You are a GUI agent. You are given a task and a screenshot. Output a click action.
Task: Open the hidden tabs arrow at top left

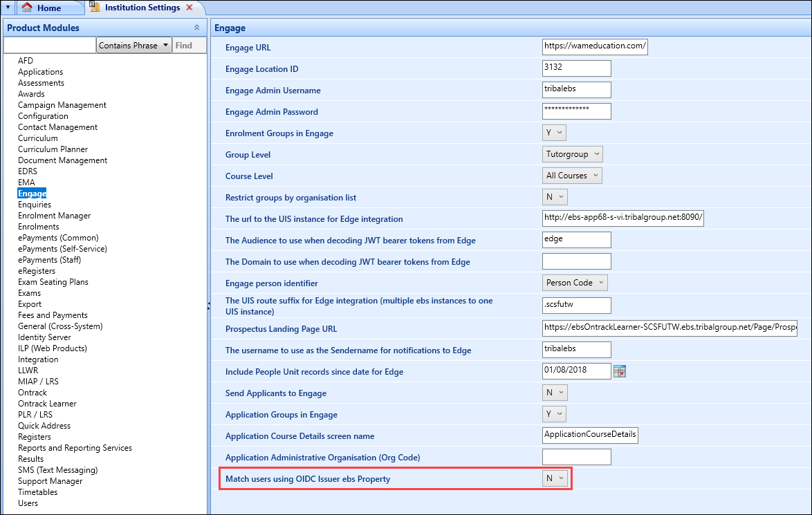point(7,6)
